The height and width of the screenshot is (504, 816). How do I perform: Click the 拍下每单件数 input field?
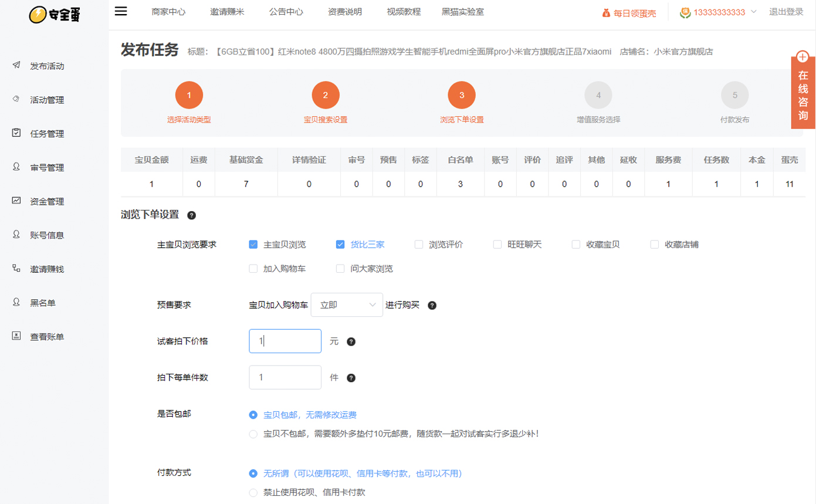(285, 378)
